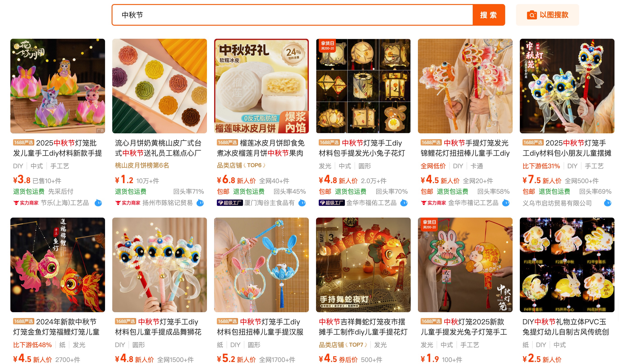Screen dimensions: 619x364
Task: Click 实力商家 badge for 节乐(上海)工艺品
Action: [x=26, y=203]
